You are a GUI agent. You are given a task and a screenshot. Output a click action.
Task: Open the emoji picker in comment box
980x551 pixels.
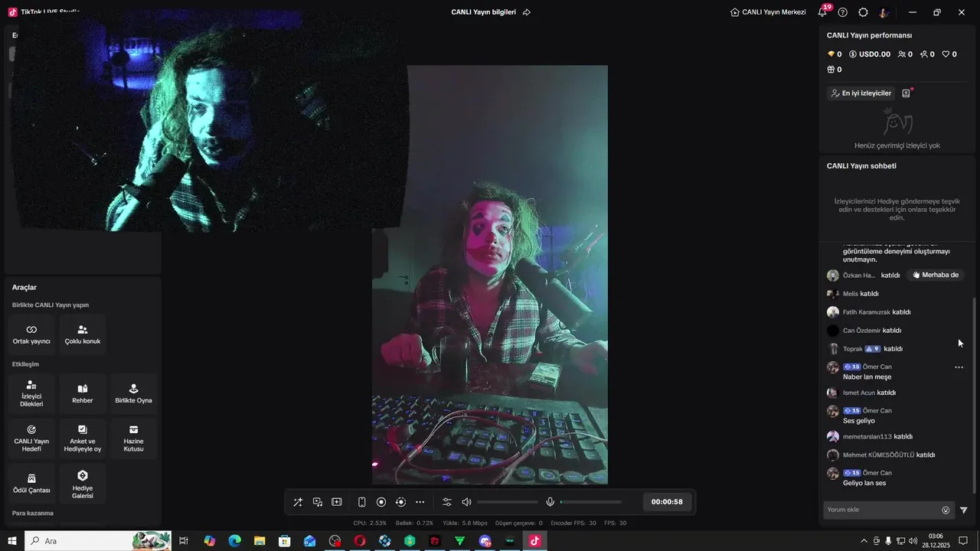pyautogui.click(x=946, y=510)
